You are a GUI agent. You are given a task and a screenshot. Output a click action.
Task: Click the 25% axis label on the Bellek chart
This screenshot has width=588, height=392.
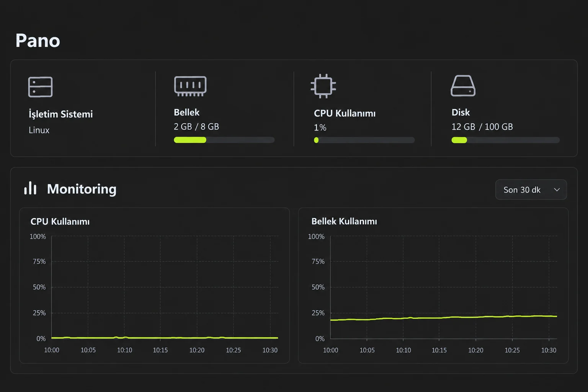318,313
